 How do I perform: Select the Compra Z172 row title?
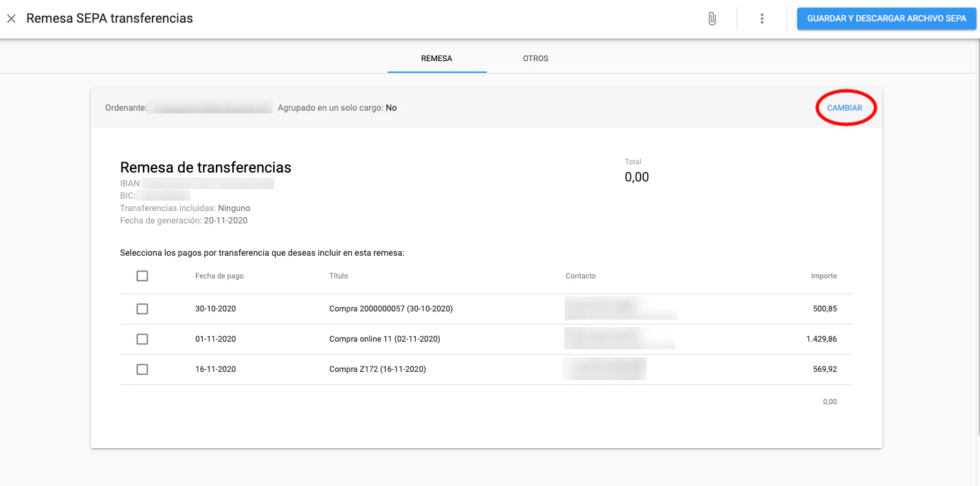pos(377,369)
